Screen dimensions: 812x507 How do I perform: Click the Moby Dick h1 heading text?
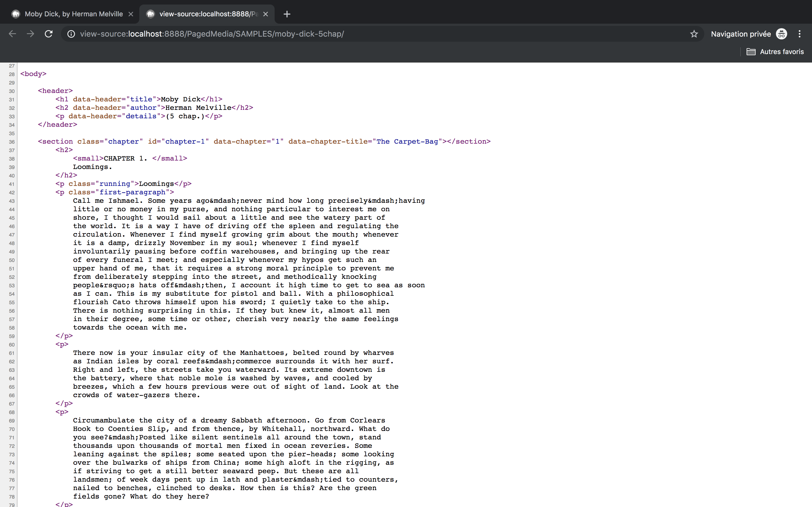(180, 99)
